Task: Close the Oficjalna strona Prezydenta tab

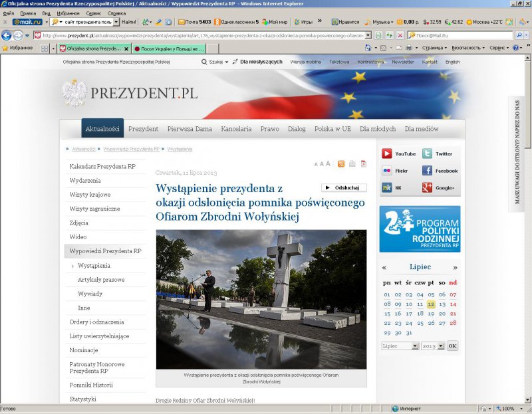Action: click(126, 49)
